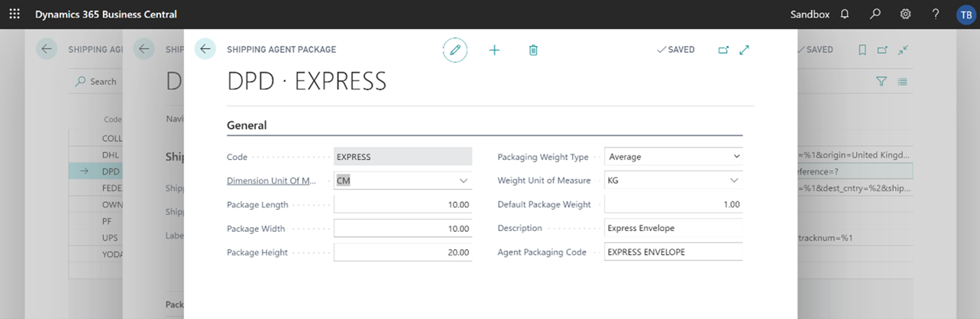Go back in the middle background card

[x=144, y=49]
